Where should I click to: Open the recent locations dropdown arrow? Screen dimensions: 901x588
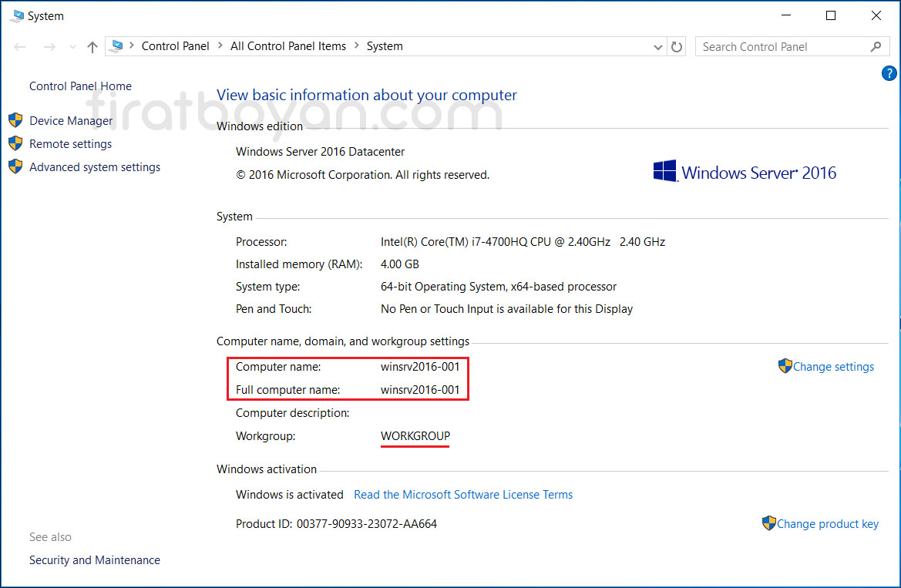point(72,47)
